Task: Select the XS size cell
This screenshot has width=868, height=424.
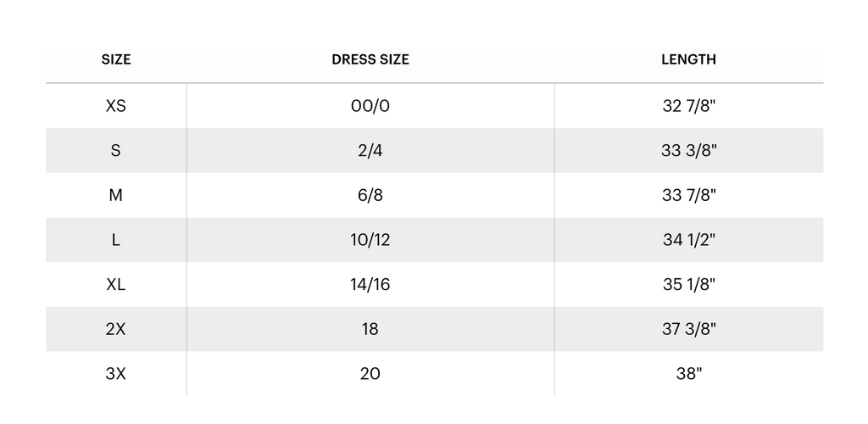Action: [x=116, y=106]
